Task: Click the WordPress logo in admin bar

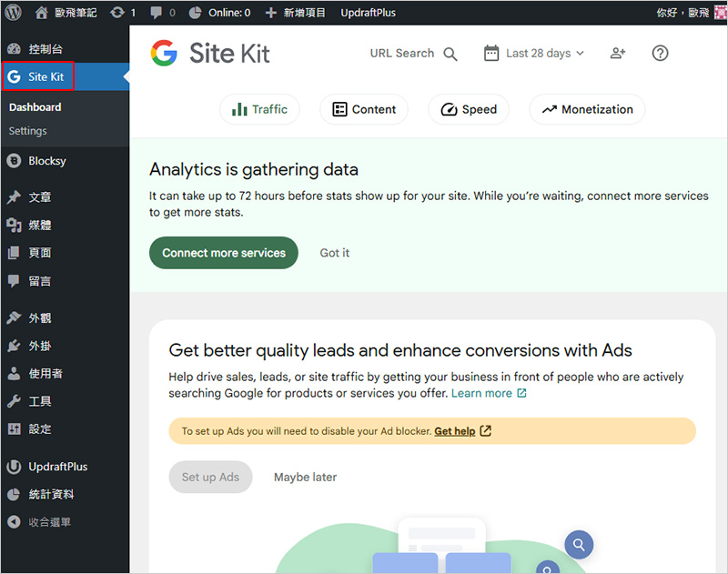Action: (13, 13)
